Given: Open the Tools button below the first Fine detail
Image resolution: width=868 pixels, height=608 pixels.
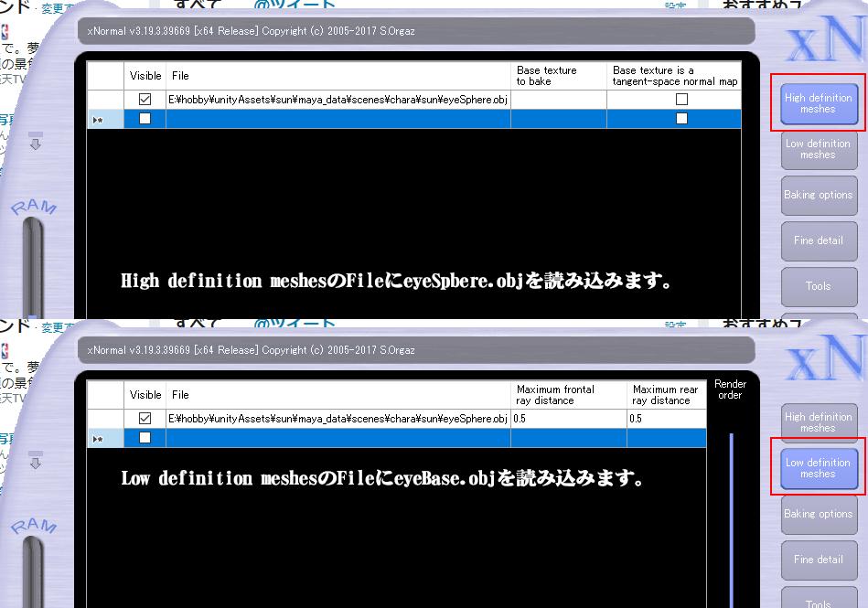Looking at the screenshot, I should point(819,286).
